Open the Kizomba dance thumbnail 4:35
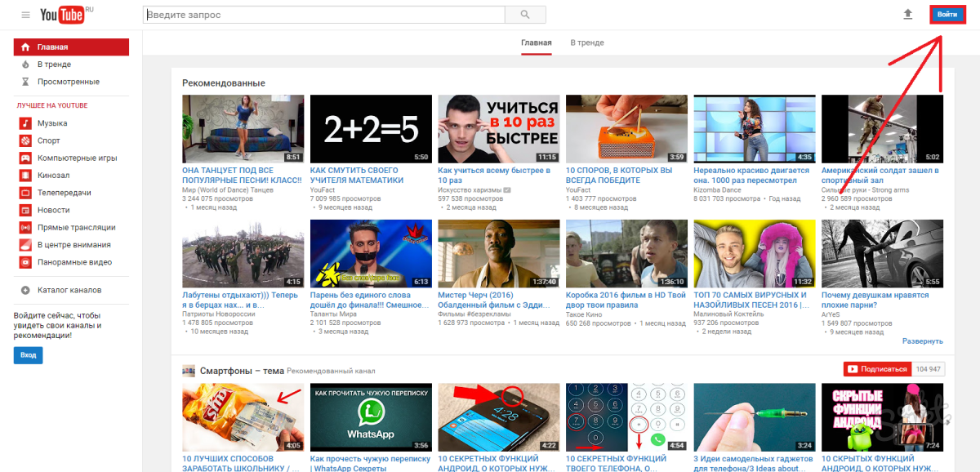The height and width of the screenshot is (472, 980). [755, 129]
